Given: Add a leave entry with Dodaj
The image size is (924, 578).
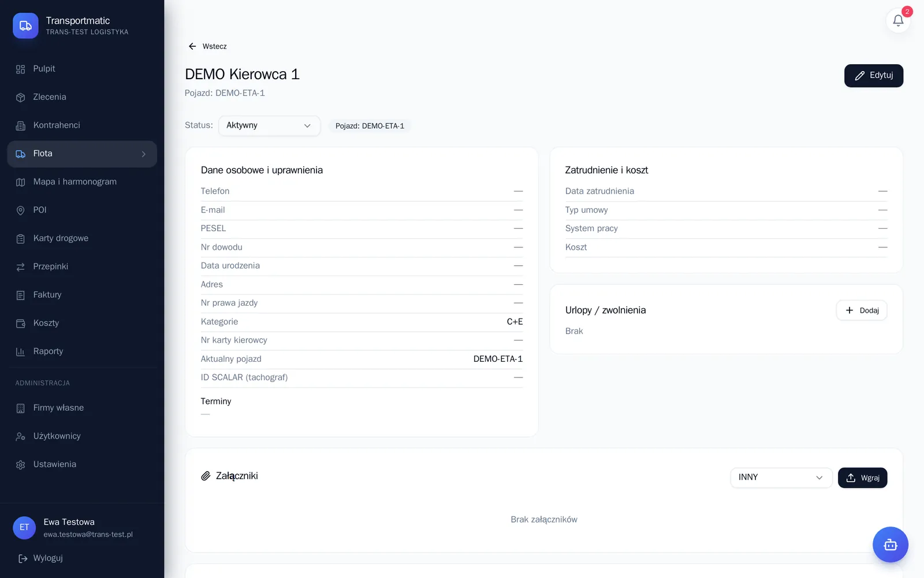Looking at the screenshot, I should (862, 310).
